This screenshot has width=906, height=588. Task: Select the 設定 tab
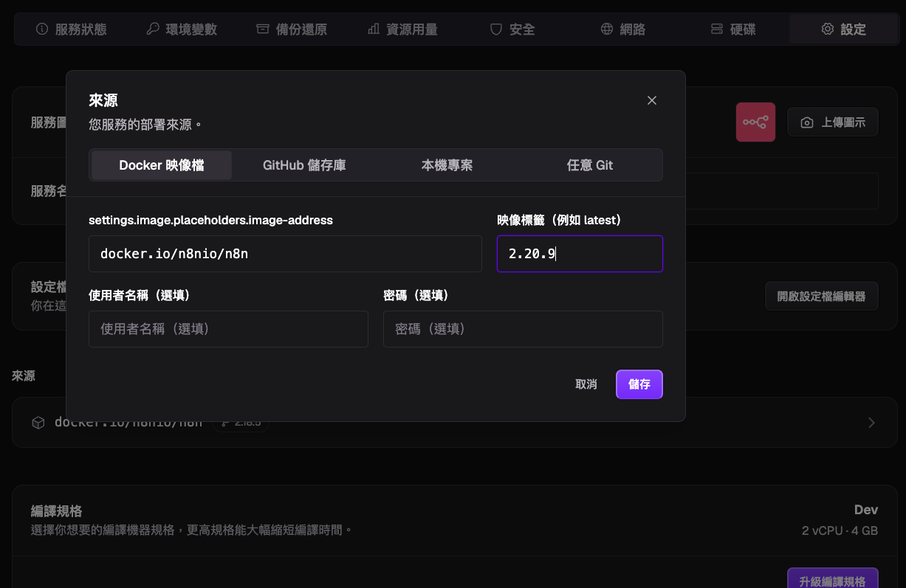843,30
